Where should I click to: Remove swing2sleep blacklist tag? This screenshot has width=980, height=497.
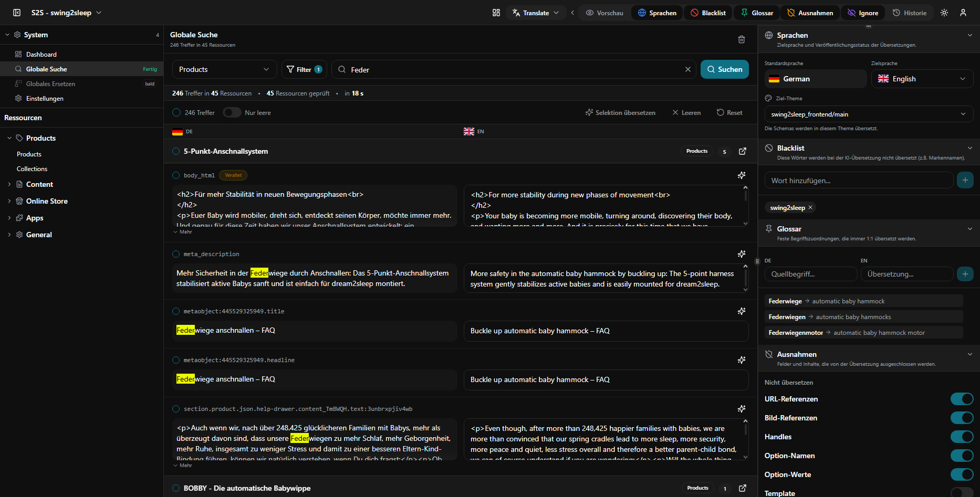pyautogui.click(x=810, y=207)
